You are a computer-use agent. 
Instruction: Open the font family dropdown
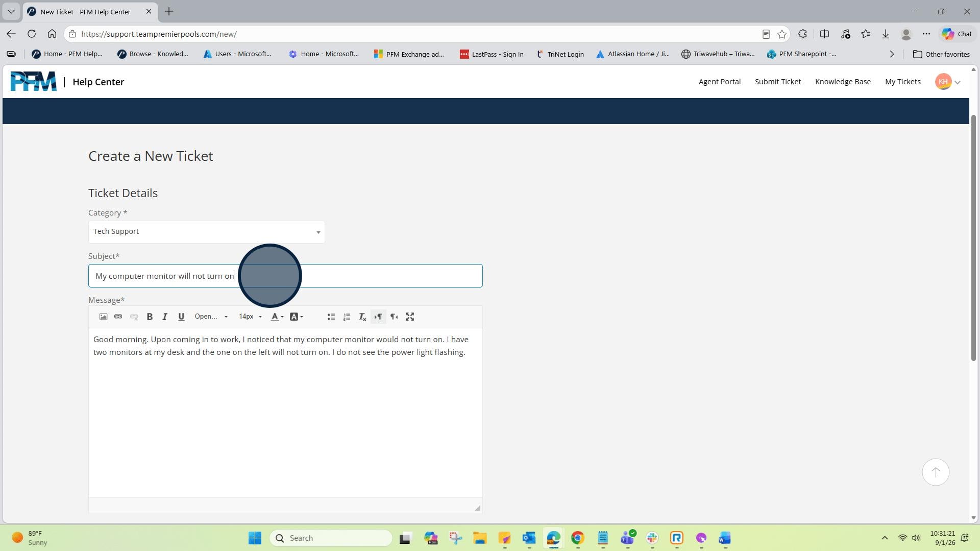point(211,317)
